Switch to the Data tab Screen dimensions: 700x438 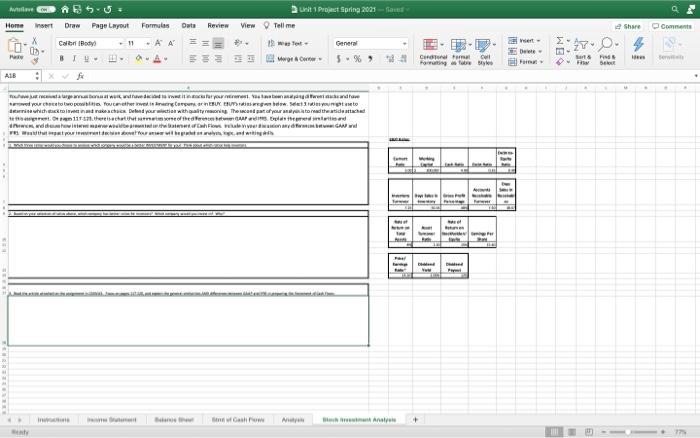point(188,25)
